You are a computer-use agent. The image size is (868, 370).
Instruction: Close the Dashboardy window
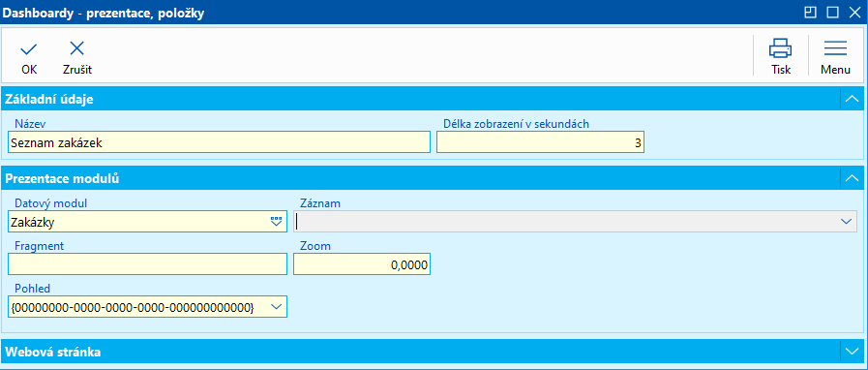pos(854,12)
